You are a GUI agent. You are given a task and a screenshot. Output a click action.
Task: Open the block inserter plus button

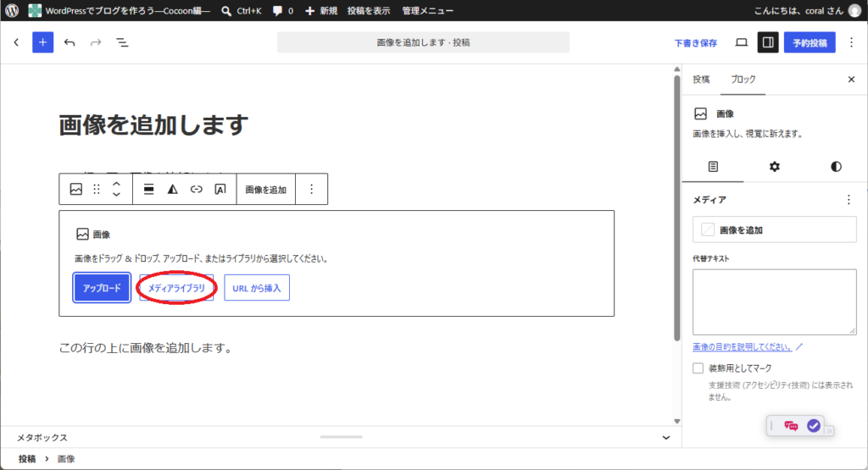(x=42, y=42)
